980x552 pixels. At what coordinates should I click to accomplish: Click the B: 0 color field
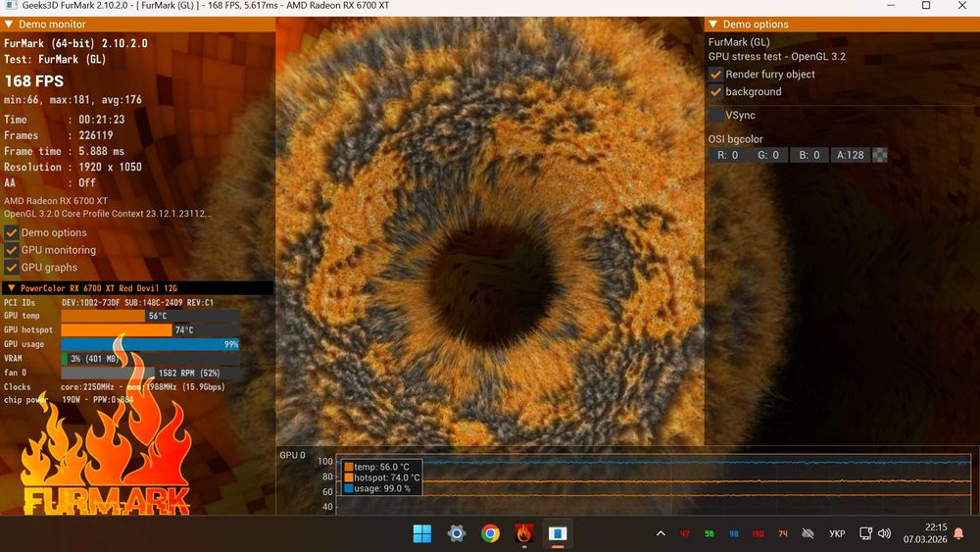tap(809, 155)
